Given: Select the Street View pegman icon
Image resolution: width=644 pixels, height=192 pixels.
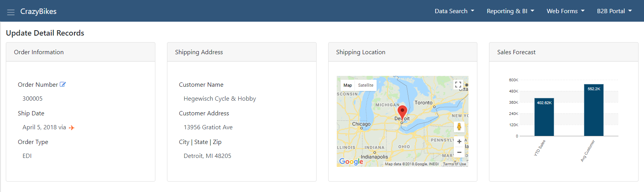Looking at the screenshot, I should coord(459,127).
